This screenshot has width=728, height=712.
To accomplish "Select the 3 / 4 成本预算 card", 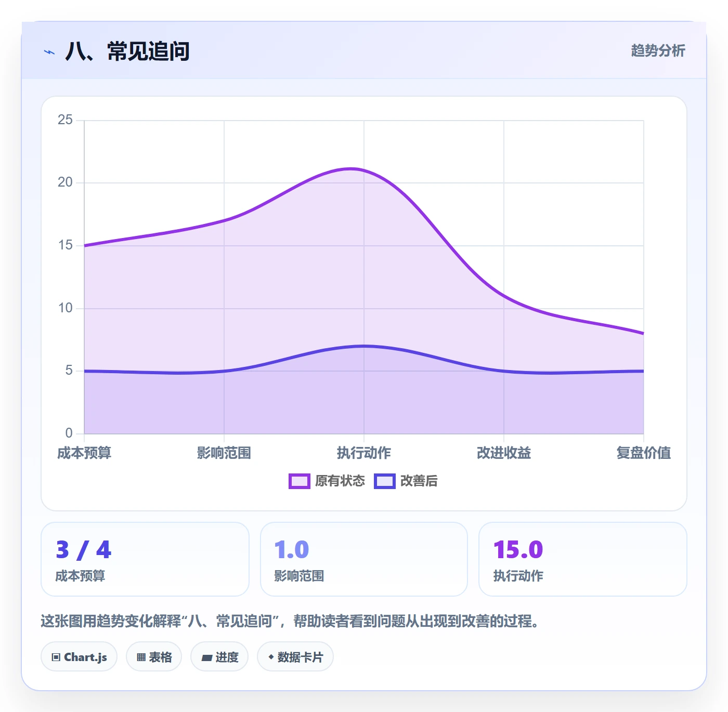I will pyautogui.click(x=145, y=559).
